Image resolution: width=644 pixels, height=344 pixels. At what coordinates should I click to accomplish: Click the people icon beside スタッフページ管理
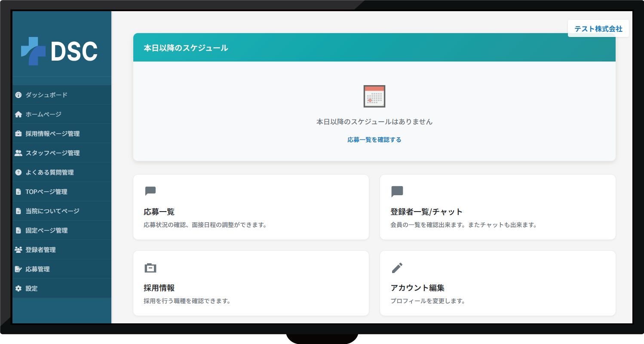point(18,153)
